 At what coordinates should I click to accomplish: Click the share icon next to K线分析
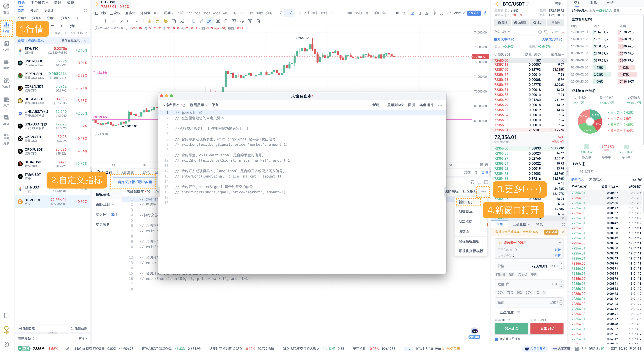click(x=485, y=13)
